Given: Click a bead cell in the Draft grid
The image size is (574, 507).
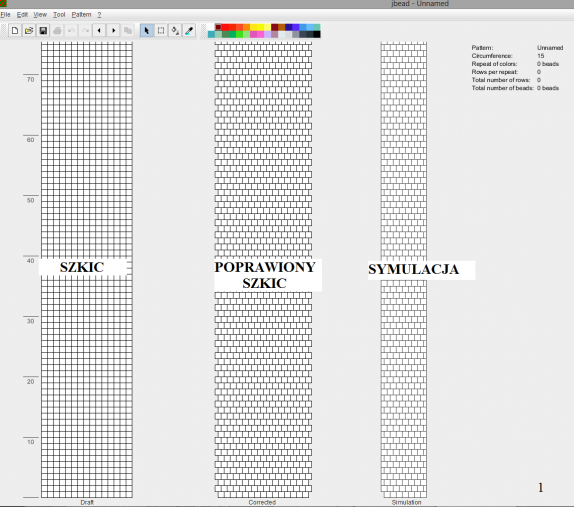Looking at the screenshot, I should (87, 183).
